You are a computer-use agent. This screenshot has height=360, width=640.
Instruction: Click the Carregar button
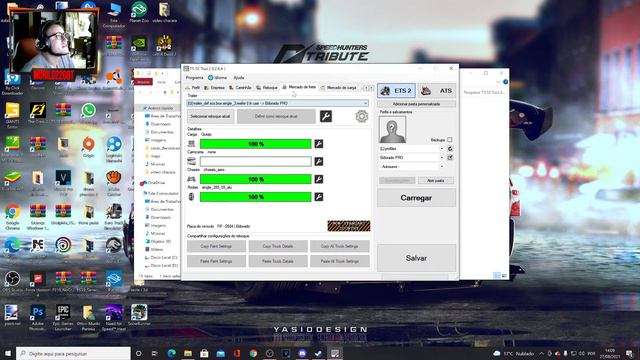tap(416, 198)
